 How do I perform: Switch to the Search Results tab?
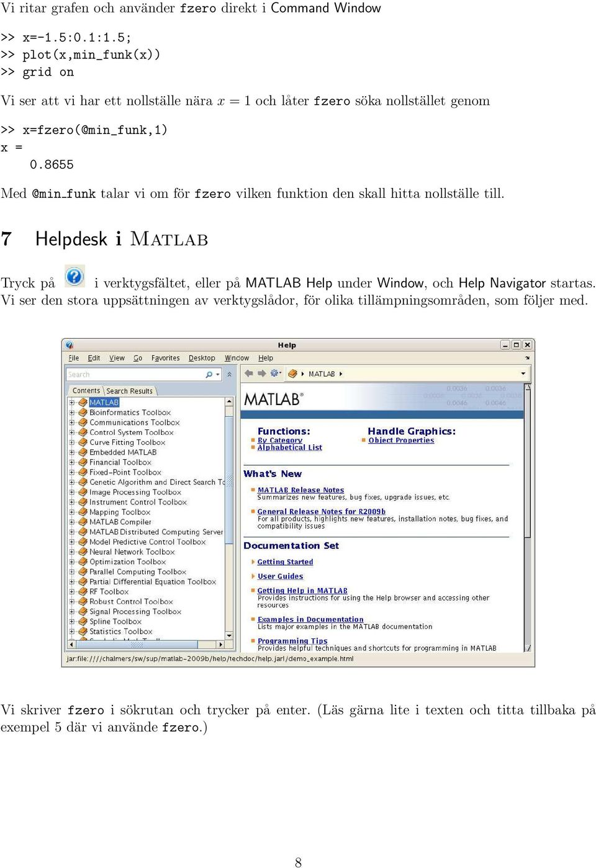click(129, 391)
